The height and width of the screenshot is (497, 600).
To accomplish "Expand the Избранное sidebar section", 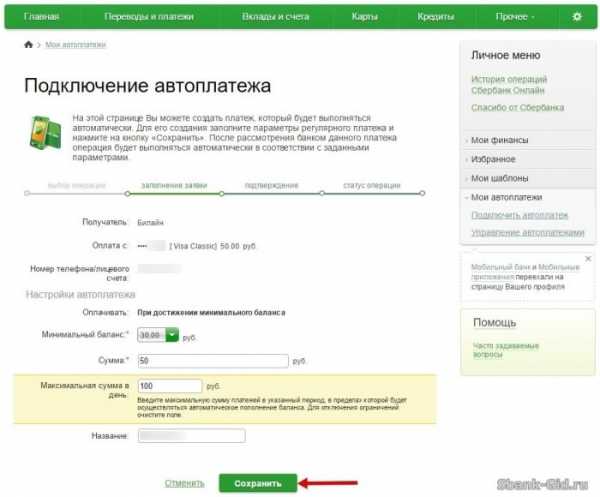I will pyautogui.click(x=494, y=159).
